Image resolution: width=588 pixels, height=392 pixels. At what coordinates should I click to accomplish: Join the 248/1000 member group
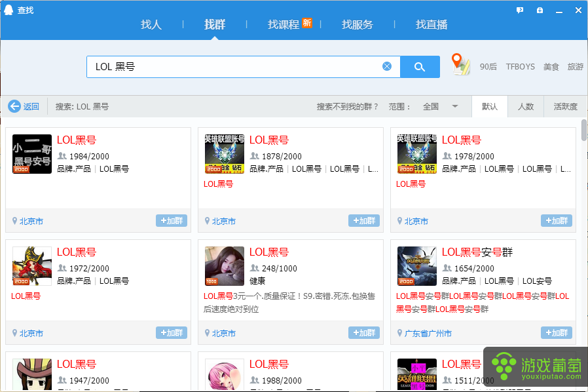364,332
